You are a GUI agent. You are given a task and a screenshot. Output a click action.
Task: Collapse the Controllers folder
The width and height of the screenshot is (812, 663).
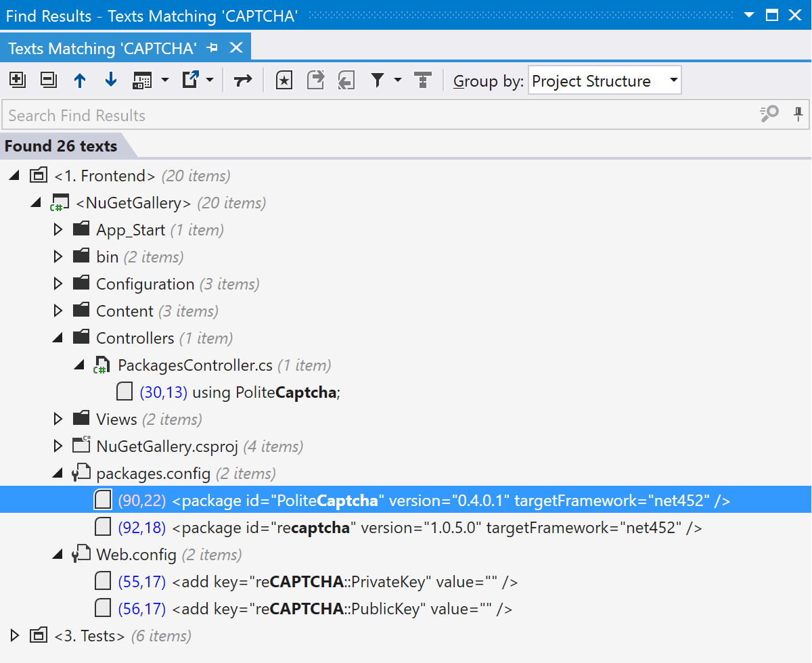click(x=58, y=338)
